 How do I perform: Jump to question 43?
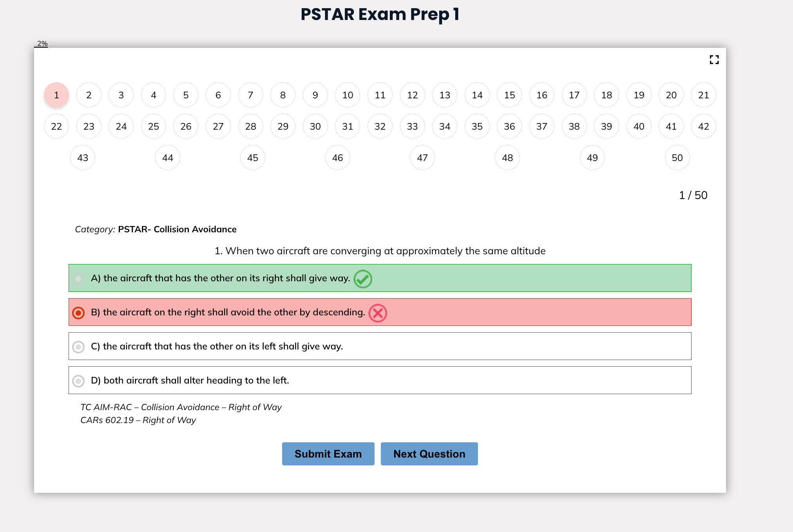click(83, 157)
